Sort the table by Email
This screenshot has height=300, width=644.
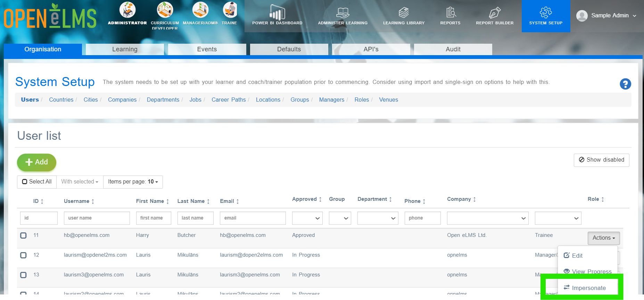click(x=230, y=201)
